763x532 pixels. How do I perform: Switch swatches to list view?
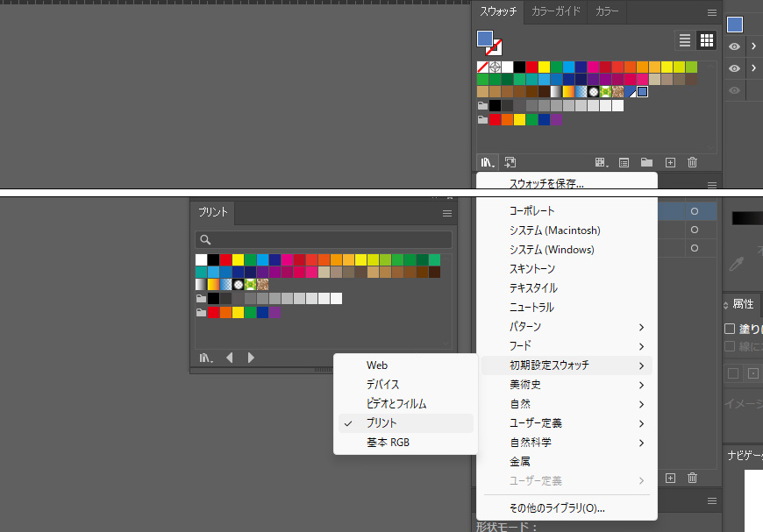(685, 40)
